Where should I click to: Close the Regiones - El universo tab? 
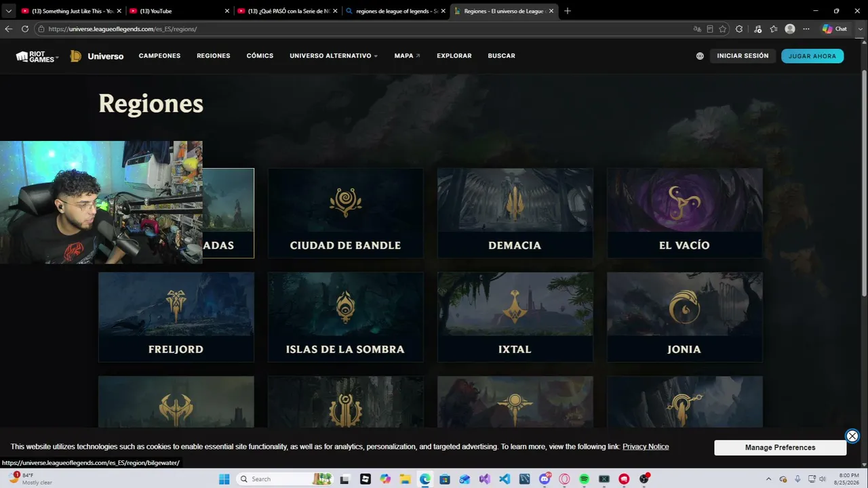tap(551, 11)
